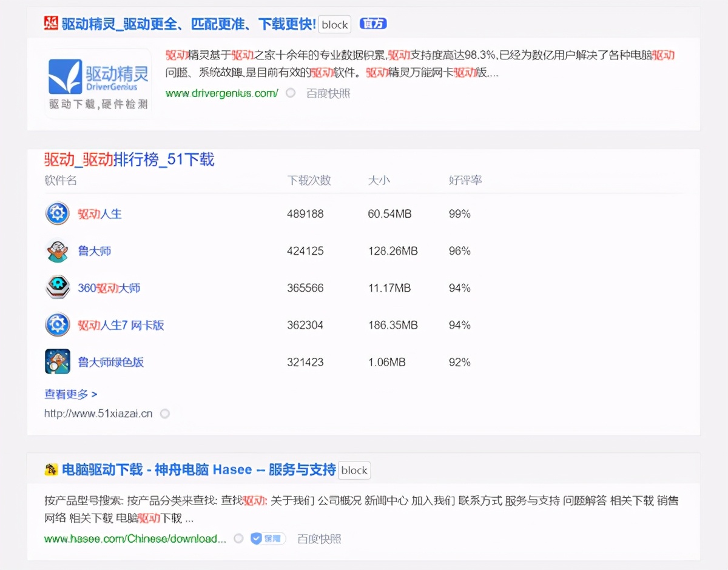
Task: Open 驱动_驱动排行榜_51下载 result title
Action: pos(129,159)
